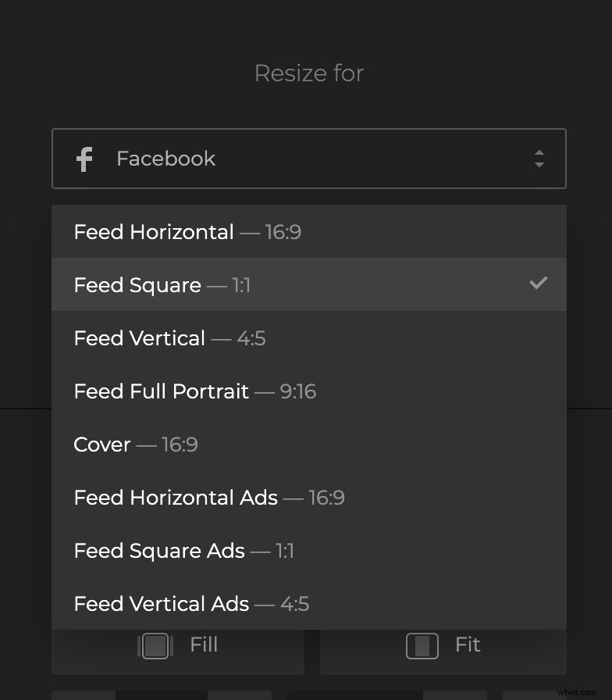Select the Feed Vertical 4:5 option
The height and width of the screenshot is (700, 612).
point(170,337)
